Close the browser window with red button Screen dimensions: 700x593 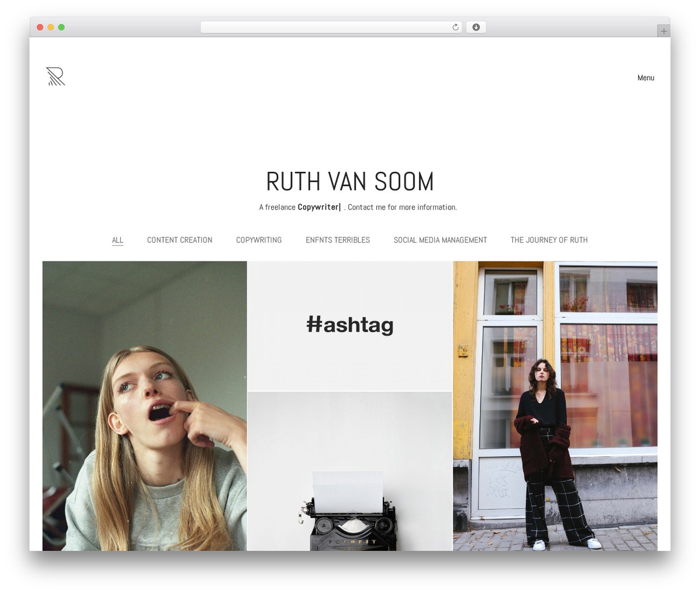tap(40, 27)
